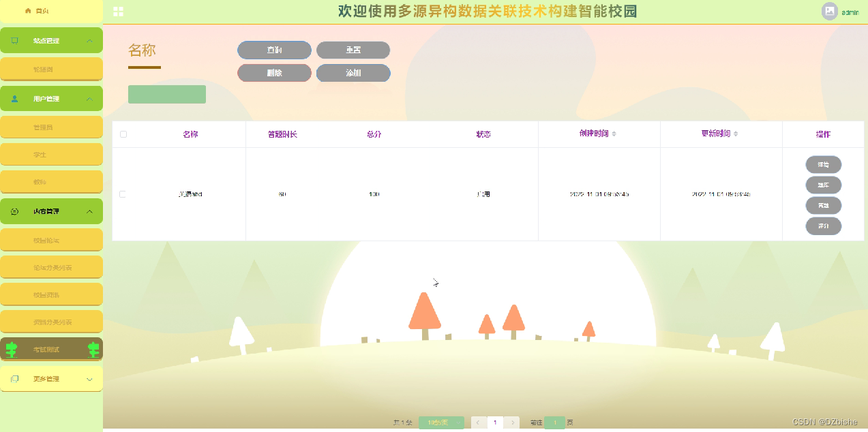The width and height of the screenshot is (868, 432).
Task: Open 论坛分类列表 menu item
Action: 51,268
